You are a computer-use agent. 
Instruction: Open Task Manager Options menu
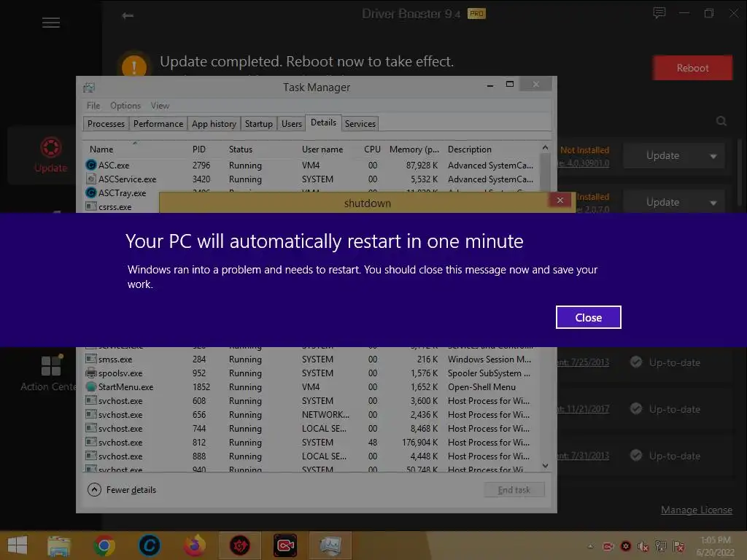[x=125, y=105]
